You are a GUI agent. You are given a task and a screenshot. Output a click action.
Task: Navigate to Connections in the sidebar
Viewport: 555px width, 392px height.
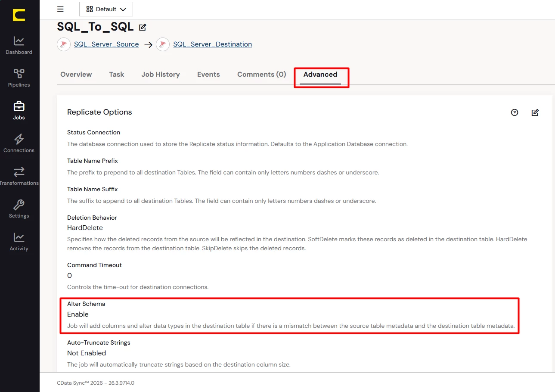click(19, 144)
